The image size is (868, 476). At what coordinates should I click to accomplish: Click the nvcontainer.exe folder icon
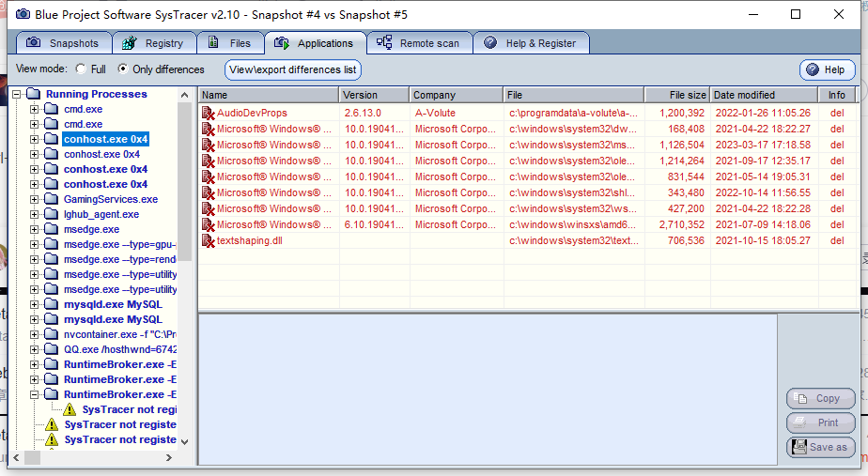51,333
